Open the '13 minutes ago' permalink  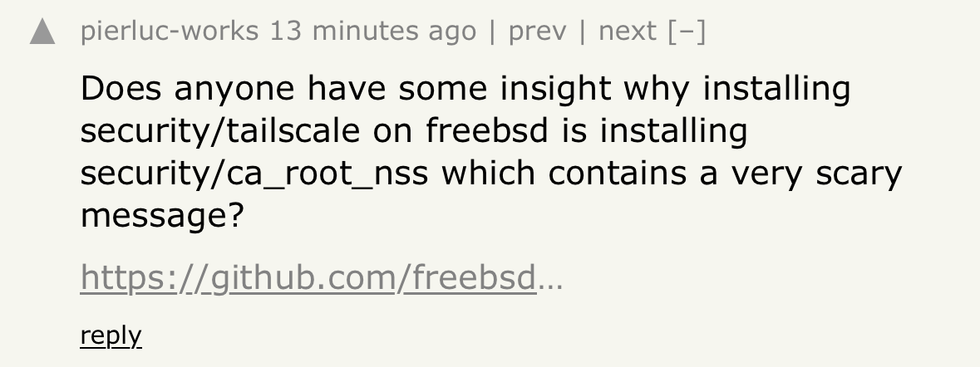tap(373, 32)
